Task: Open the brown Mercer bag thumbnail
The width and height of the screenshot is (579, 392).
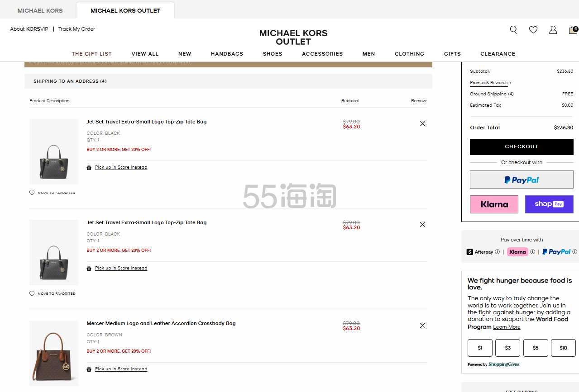Action: tap(54, 354)
